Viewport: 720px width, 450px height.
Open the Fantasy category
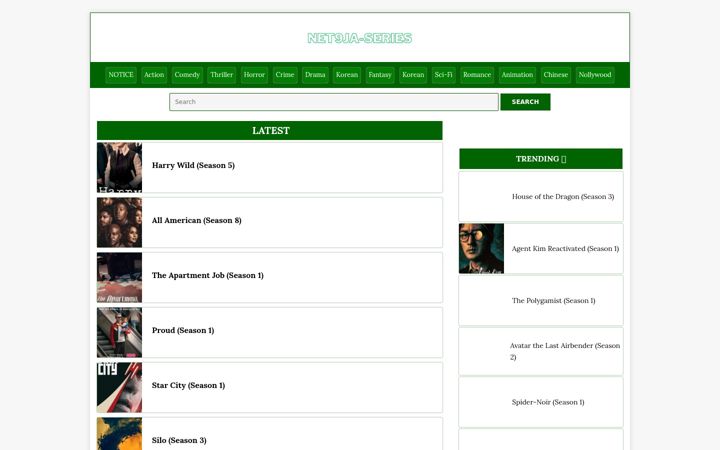(x=380, y=75)
